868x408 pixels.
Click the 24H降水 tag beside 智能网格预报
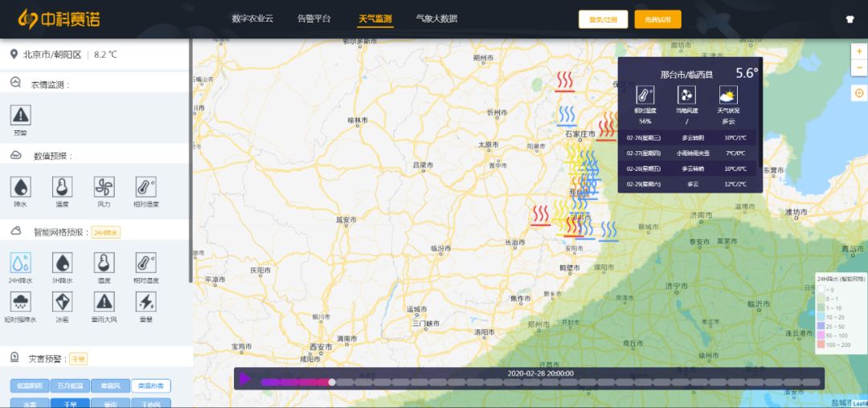tap(106, 233)
